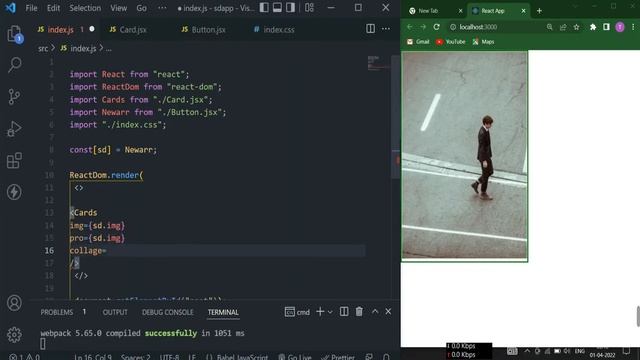640x360 pixels.
Task: Open the Extensions view
Action: (x=14, y=160)
